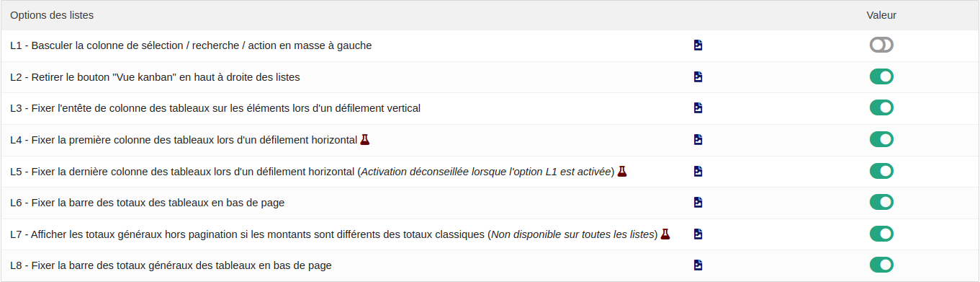Disable L4 fix first column toggle
Screen dimensions: 980x282
pos(881,139)
